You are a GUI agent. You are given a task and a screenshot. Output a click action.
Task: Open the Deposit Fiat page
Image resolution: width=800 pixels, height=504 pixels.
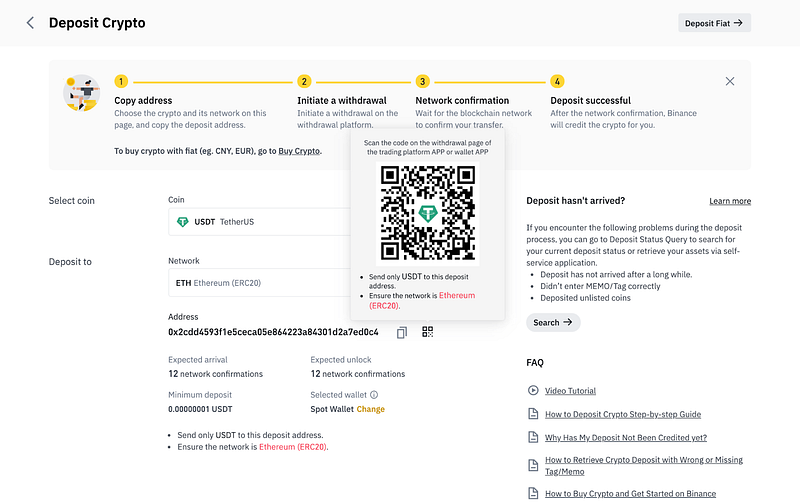714,23
